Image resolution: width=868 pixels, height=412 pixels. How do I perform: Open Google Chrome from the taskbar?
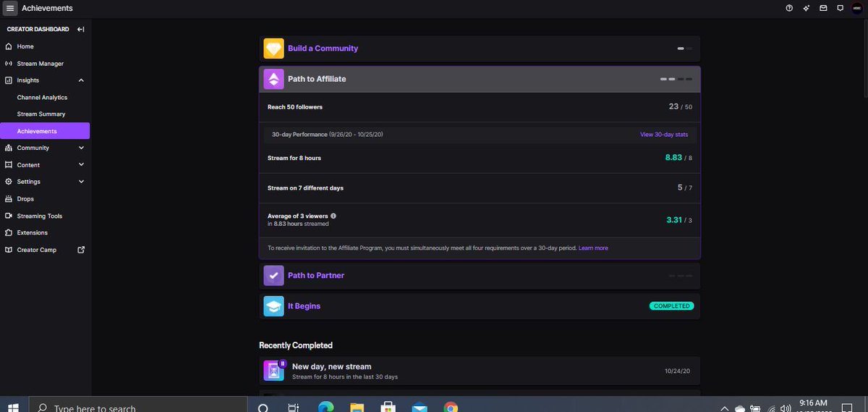[450, 408]
